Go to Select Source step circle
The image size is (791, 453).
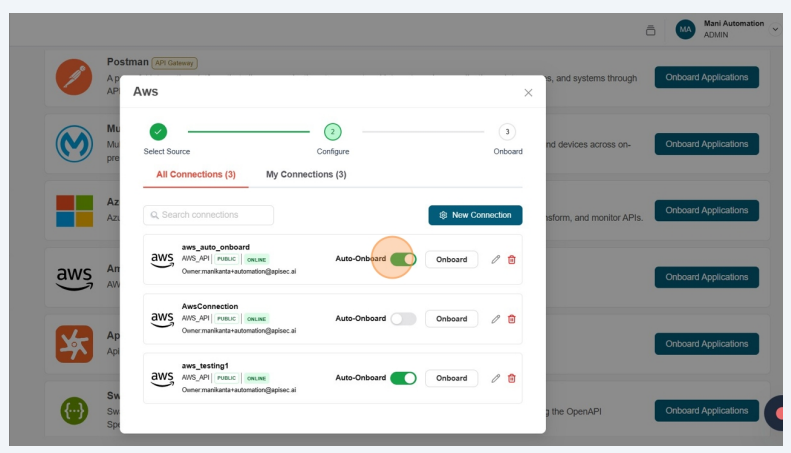[x=158, y=131]
